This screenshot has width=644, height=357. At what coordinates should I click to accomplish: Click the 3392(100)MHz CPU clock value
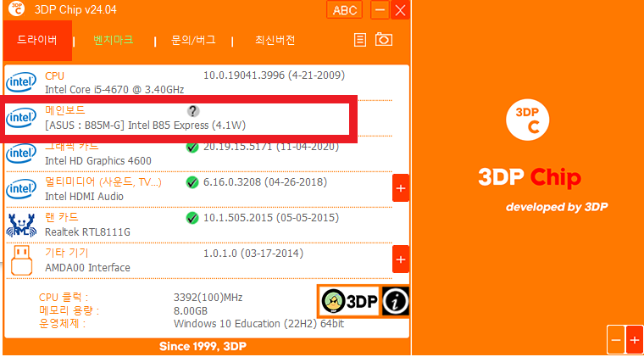(208, 298)
